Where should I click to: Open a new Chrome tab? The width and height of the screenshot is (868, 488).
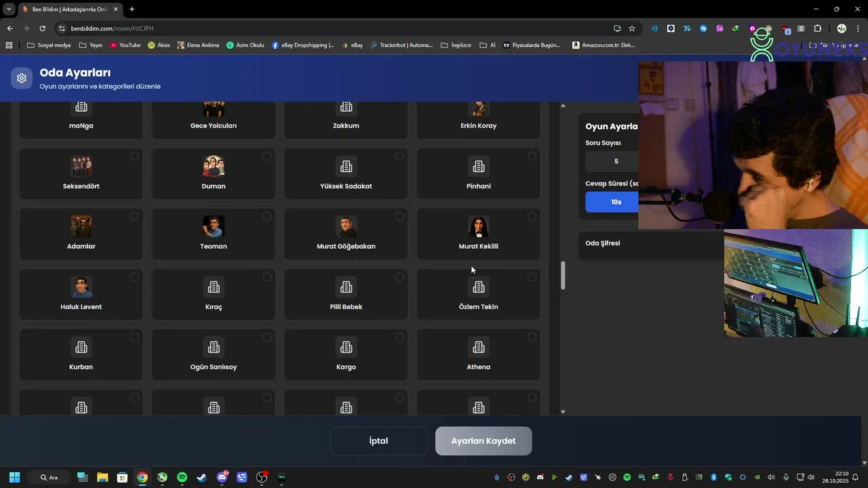click(132, 9)
